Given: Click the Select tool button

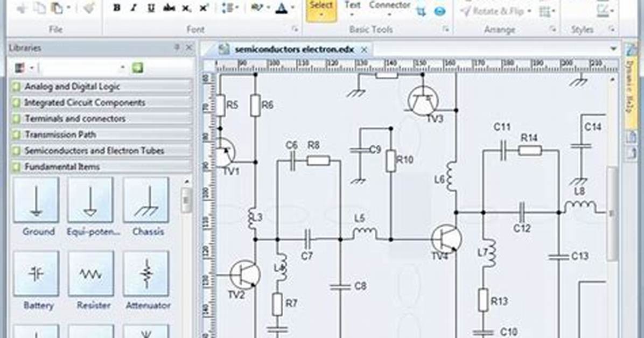Looking at the screenshot, I should coord(321,11).
